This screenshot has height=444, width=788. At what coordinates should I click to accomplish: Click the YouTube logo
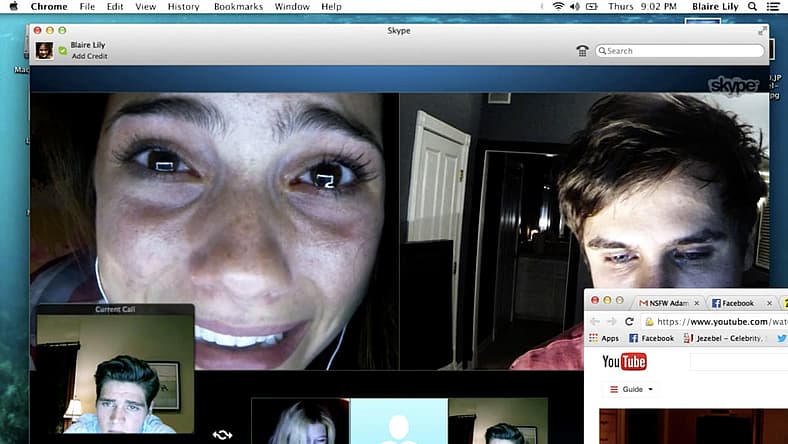click(x=624, y=362)
